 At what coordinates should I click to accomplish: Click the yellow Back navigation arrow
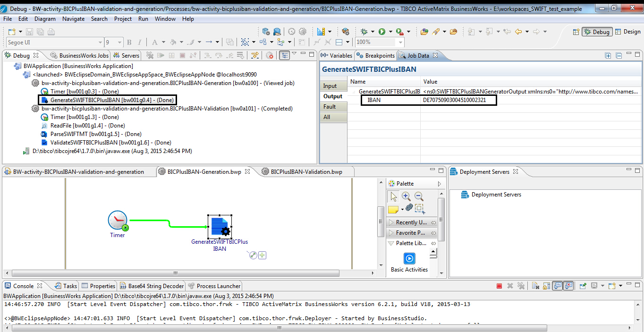click(x=518, y=32)
